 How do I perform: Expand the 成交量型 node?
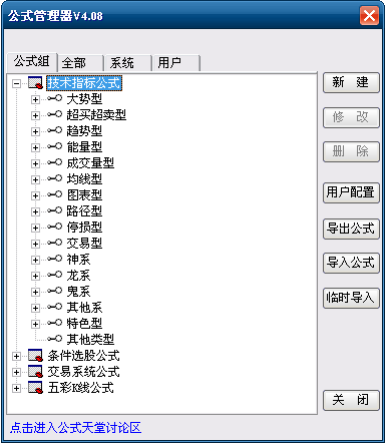tap(35, 163)
